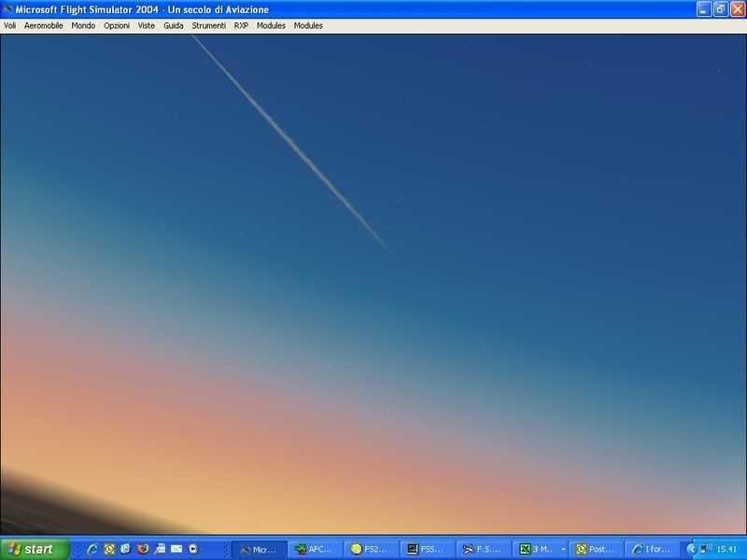This screenshot has height=560, width=747.
Task: Switch to the Micr... Flight Simulator taskbar button
Action: click(259, 550)
